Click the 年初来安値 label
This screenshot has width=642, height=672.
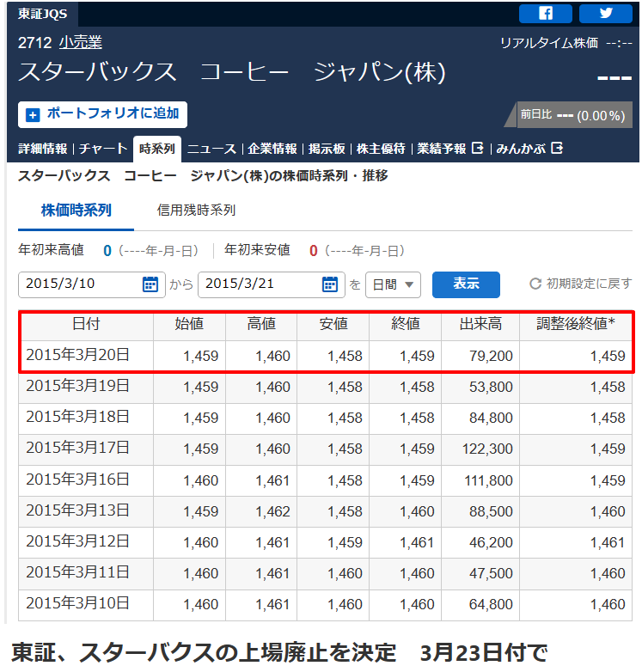click(257, 250)
